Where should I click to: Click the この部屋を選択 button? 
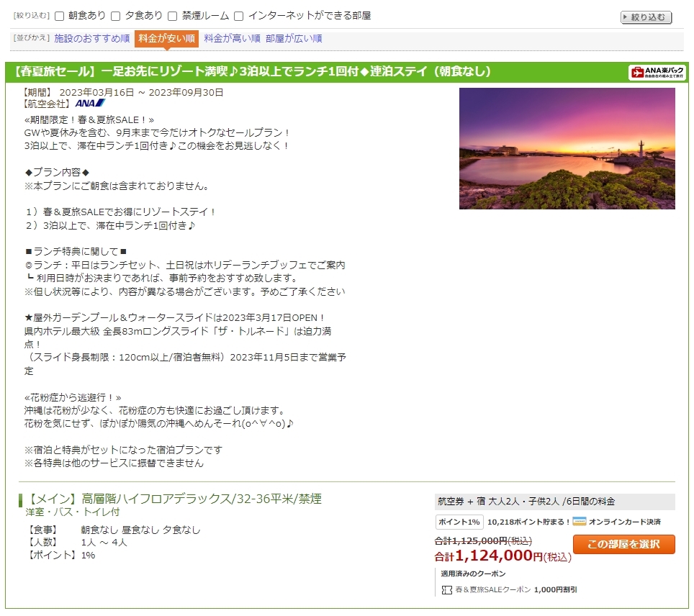click(x=623, y=544)
